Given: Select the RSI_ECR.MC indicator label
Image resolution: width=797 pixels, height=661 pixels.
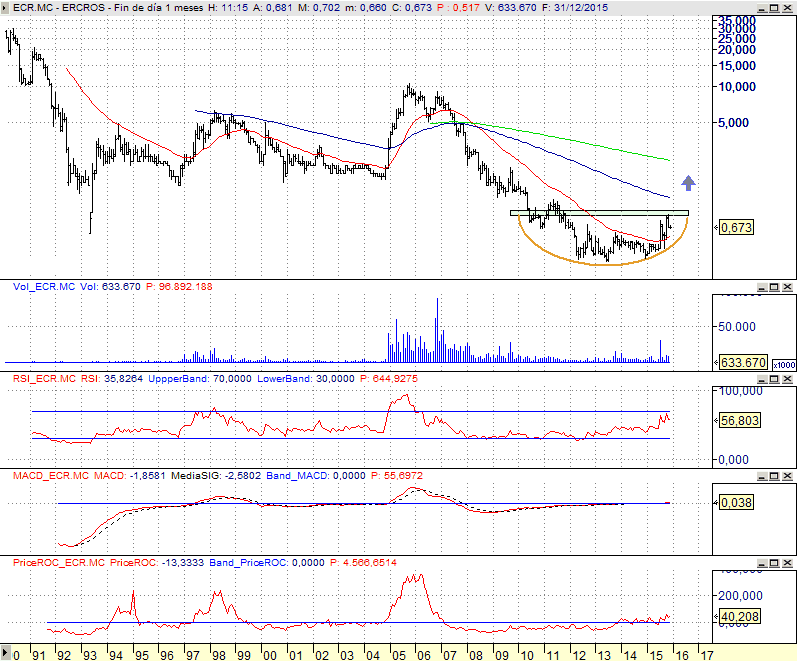Looking at the screenshot, I should click(44, 378).
